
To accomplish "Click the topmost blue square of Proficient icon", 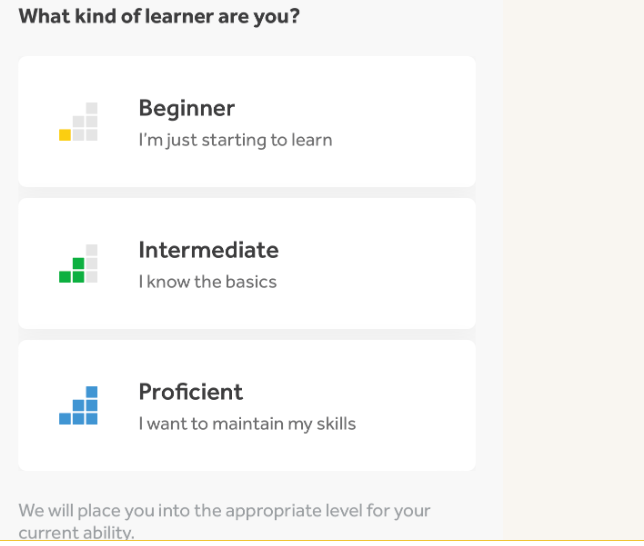I will click(92, 392).
